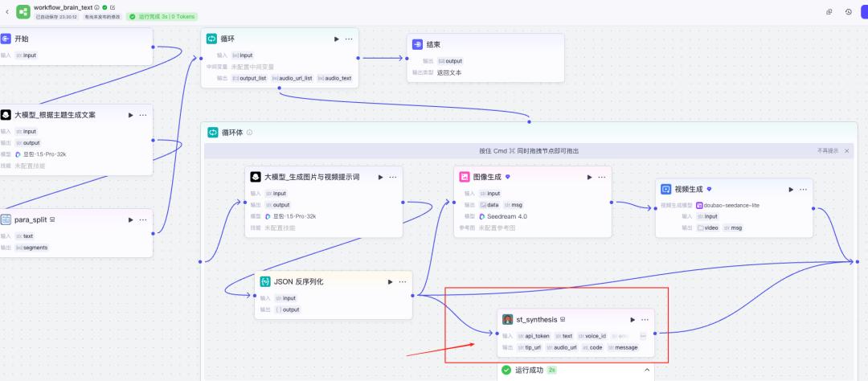The width and height of the screenshot is (868, 381).
Task: Go back using the top-left arrow
Action: pyautogui.click(x=6, y=11)
